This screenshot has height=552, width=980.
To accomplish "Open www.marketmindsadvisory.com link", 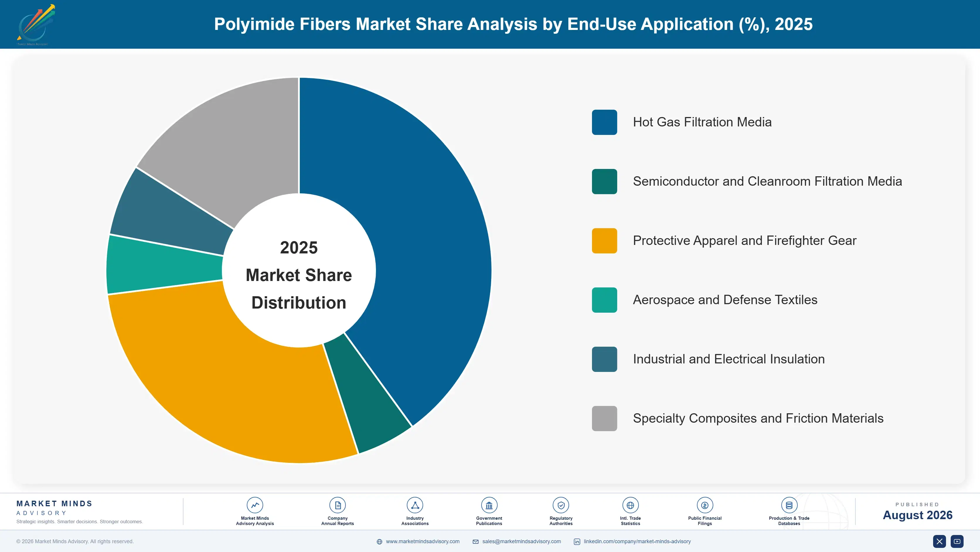I will [423, 541].
